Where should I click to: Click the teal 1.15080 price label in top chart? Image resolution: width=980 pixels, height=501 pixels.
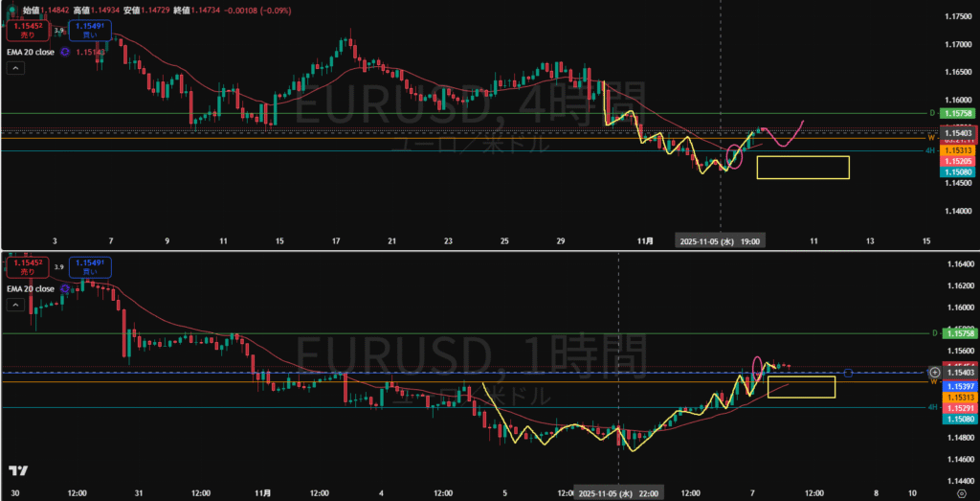click(958, 172)
